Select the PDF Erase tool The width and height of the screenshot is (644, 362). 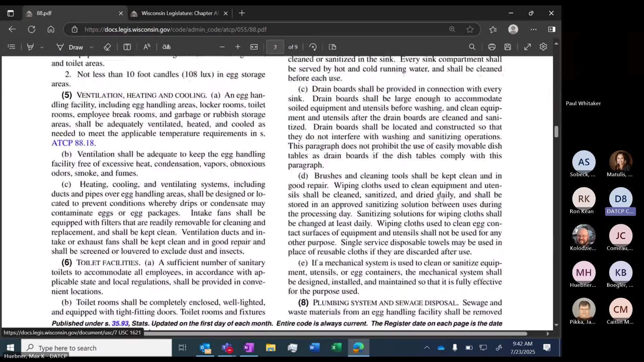tap(107, 47)
